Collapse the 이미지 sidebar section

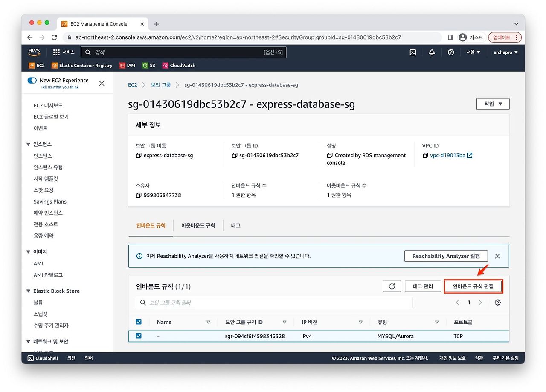tap(29, 252)
